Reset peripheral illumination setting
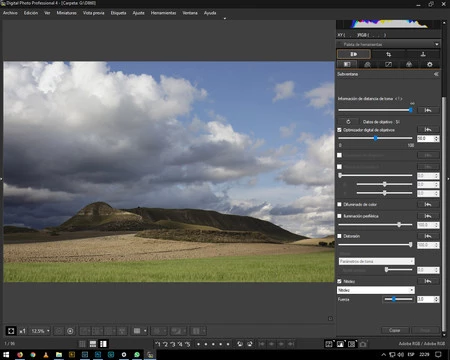This screenshot has height=360, width=450. [x=428, y=216]
